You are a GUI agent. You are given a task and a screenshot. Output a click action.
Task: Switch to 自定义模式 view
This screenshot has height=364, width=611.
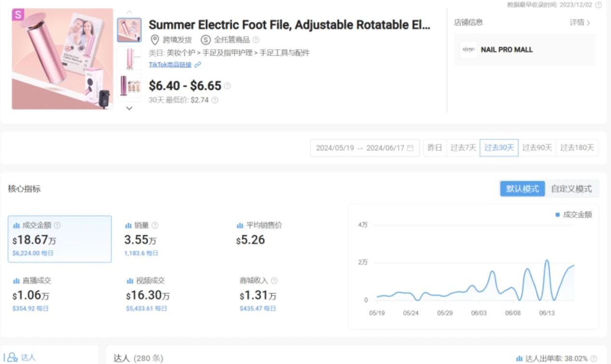tap(571, 189)
